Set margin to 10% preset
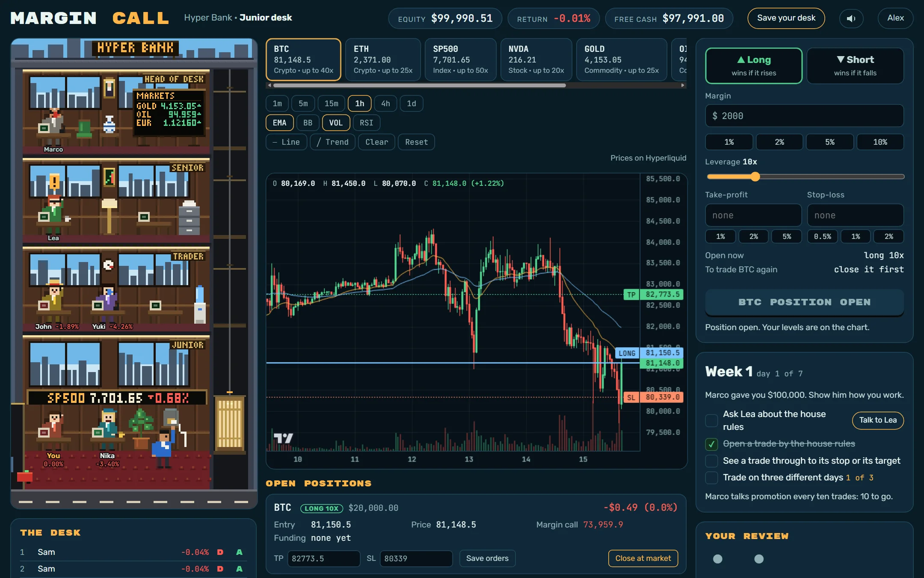 [x=880, y=142]
